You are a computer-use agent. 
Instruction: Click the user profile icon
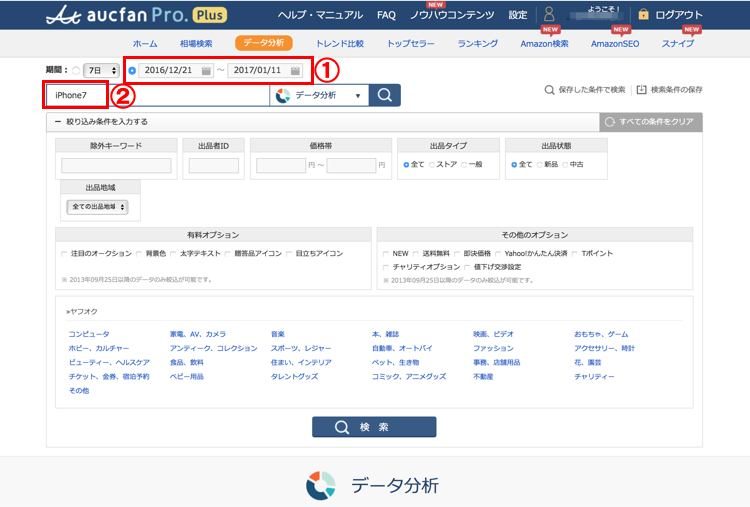[548, 15]
